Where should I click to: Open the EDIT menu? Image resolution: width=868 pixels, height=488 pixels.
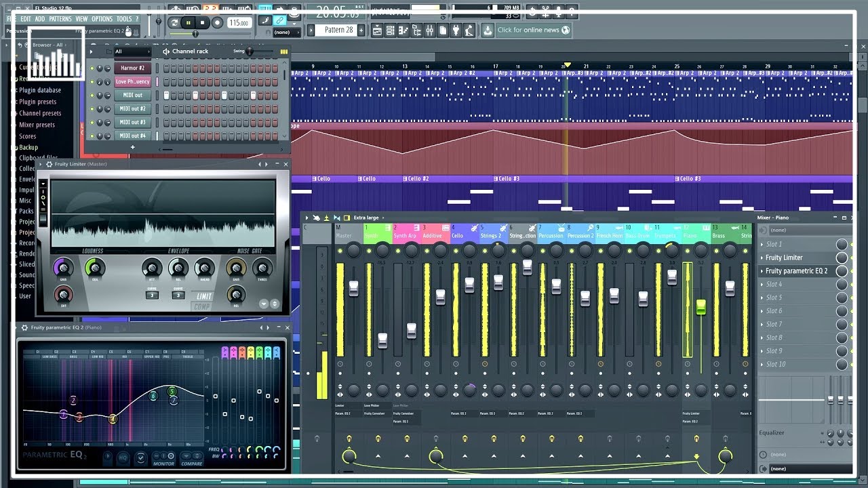tap(26, 19)
